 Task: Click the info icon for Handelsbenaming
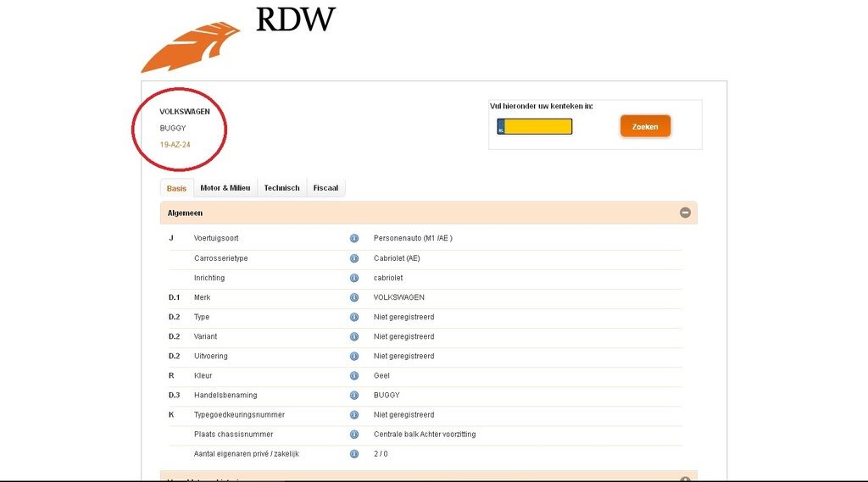click(354, 395)
